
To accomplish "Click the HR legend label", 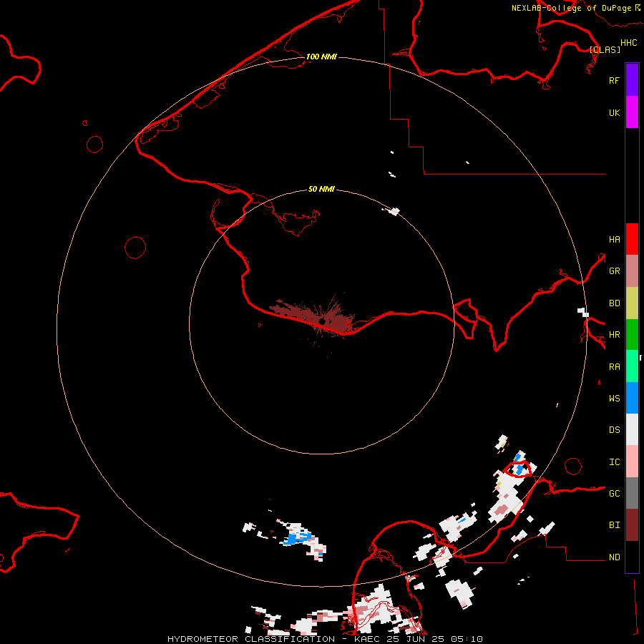I will point(614,335).
